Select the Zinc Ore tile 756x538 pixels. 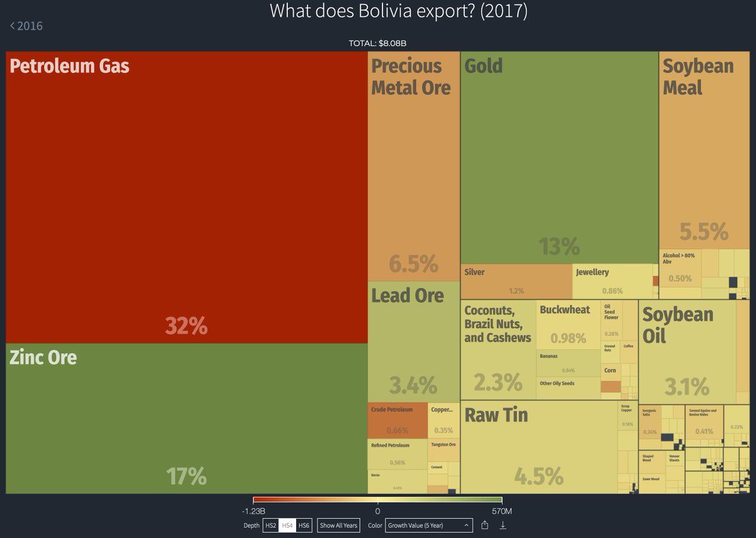pos(186,418)
